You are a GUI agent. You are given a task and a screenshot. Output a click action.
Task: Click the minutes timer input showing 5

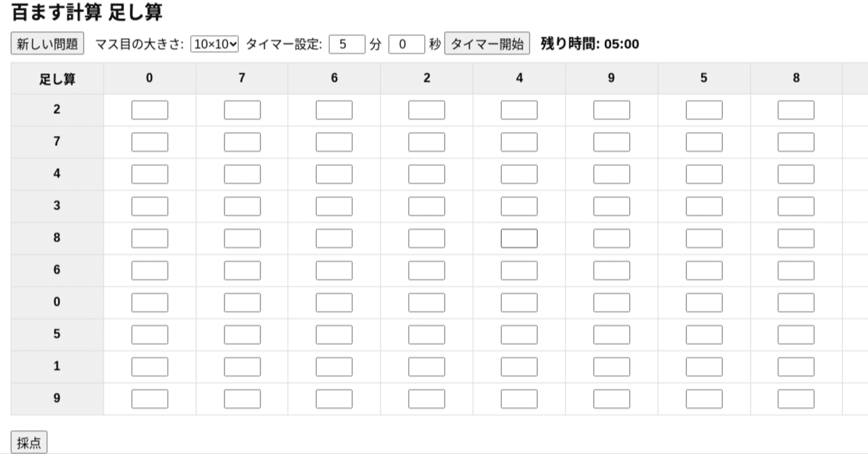[x=346, y=43]
